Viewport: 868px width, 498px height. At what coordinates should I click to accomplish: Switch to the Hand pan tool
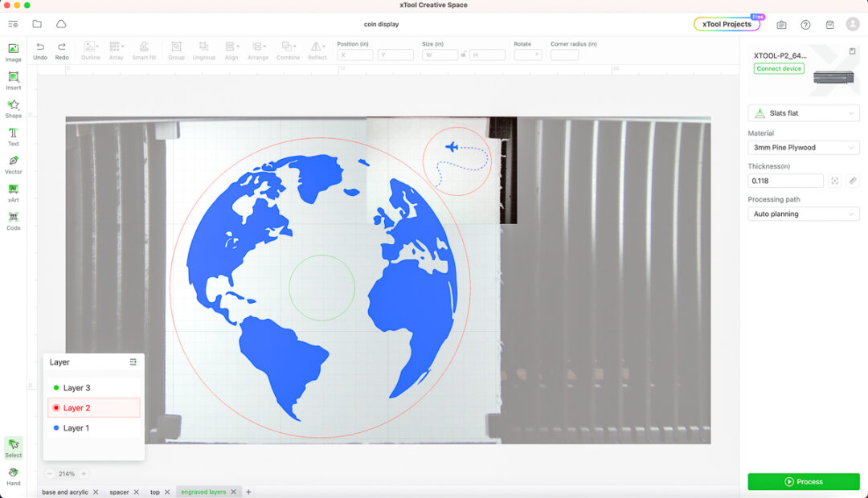pyautogui.click(x=14, y=476)
